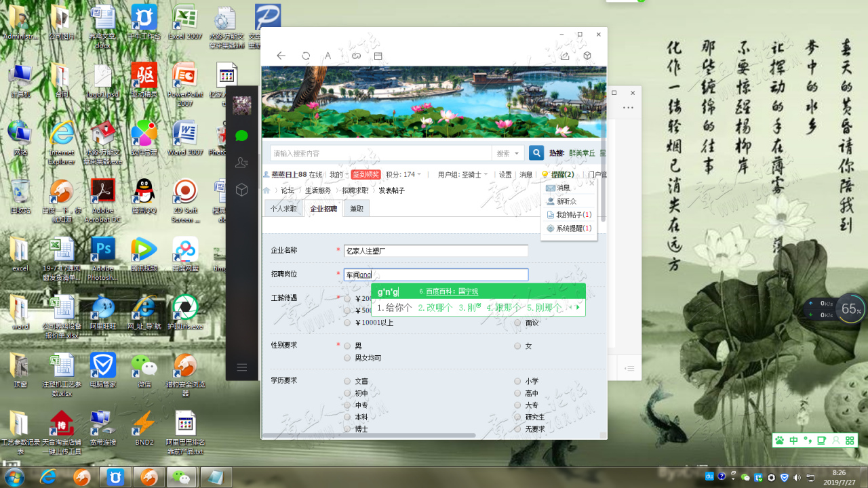Select 本科 education radio button
The width and height of the screenshot is (868, 488).
[x=347, y=418]
